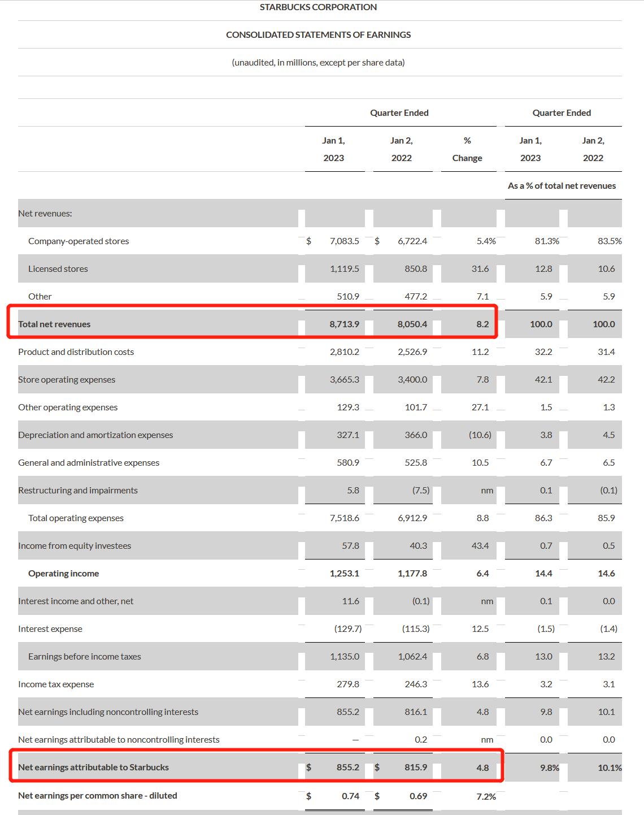Click 'Interest income and other, net' label
644x815 pixels.
(x=76, y=601)
